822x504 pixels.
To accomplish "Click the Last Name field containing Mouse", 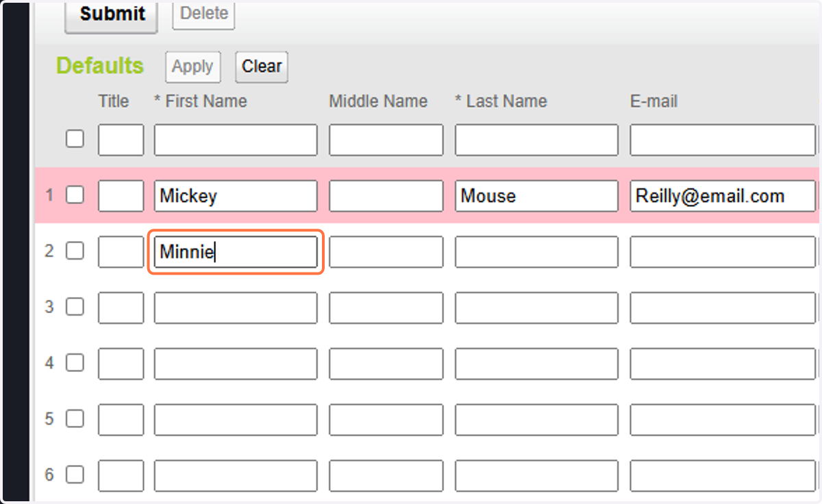I will click(536, 196).
